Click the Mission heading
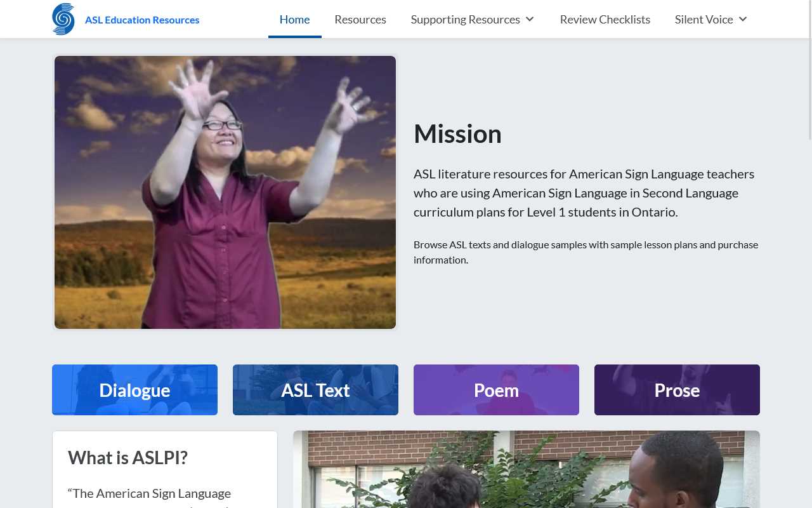 click(457, 134)
